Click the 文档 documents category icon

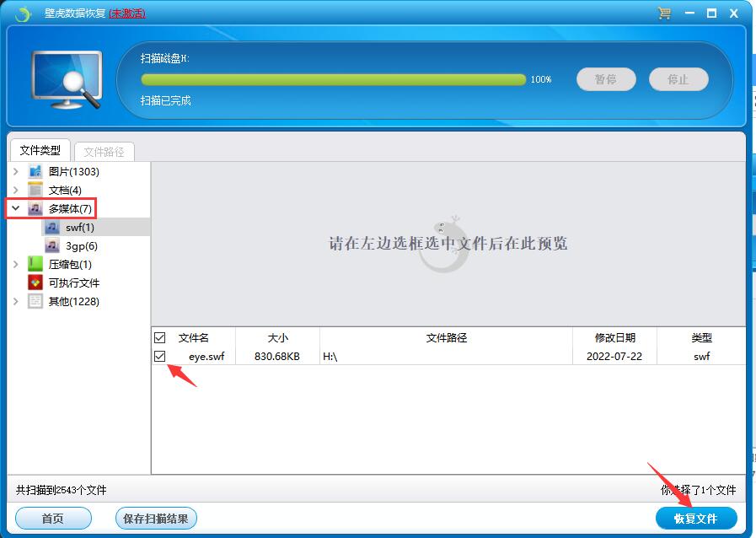pos(35,191)
